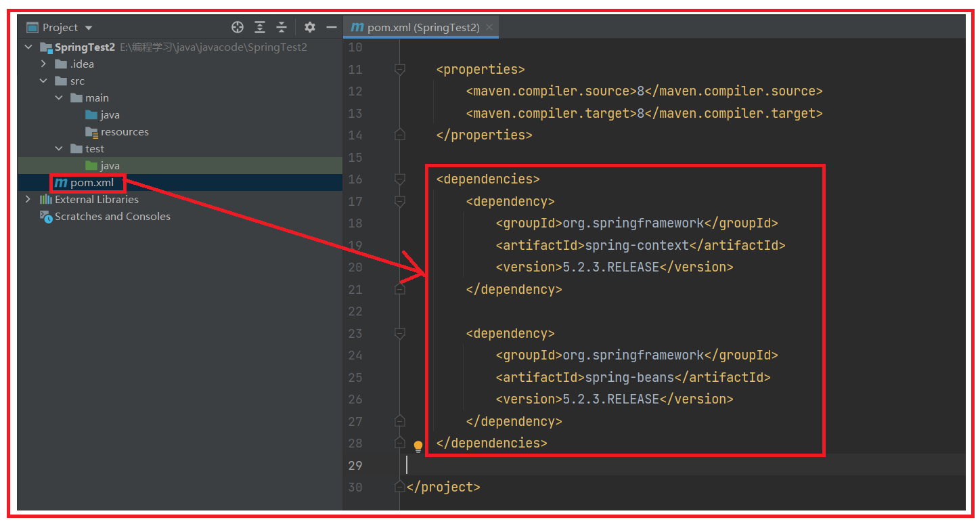Image resolution: width=980 pixels, height=522 pixels.
Task: Select the .idea folder
Action: click(82, 64)
